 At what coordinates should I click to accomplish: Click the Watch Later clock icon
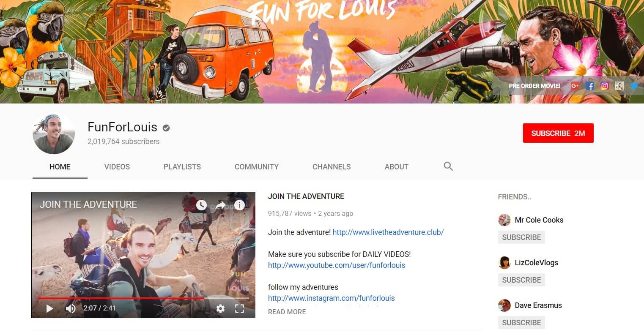[201, 205]
